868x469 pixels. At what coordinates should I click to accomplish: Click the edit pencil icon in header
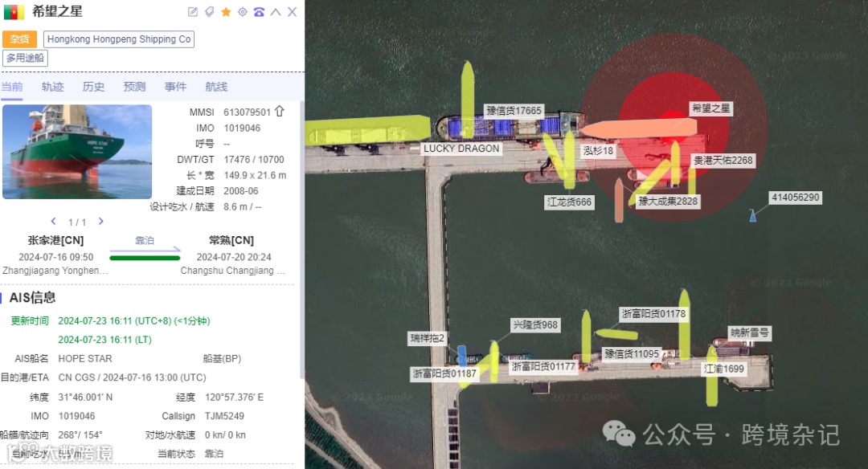(x=193, y=11)
